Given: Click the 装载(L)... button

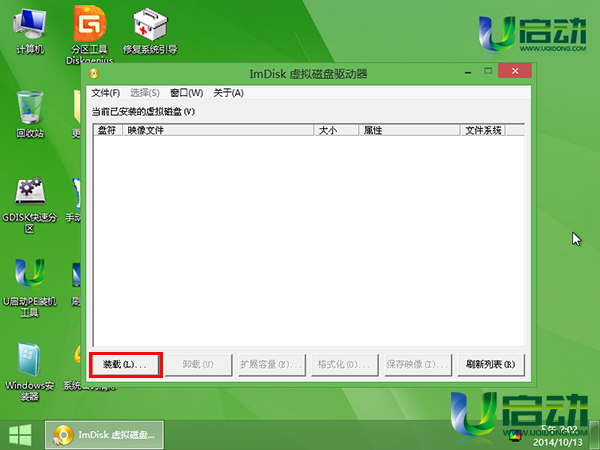Looking at the screenshot, I should point(125,365).
